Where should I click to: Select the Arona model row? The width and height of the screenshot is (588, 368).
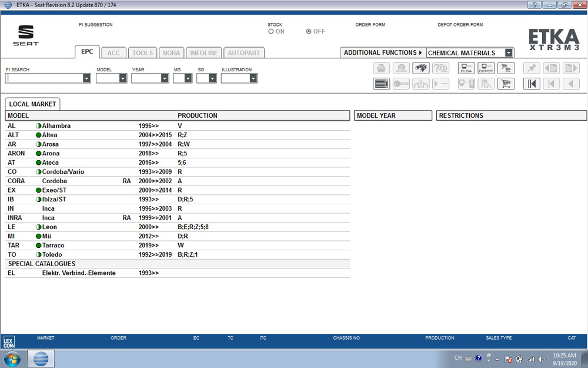178,153
